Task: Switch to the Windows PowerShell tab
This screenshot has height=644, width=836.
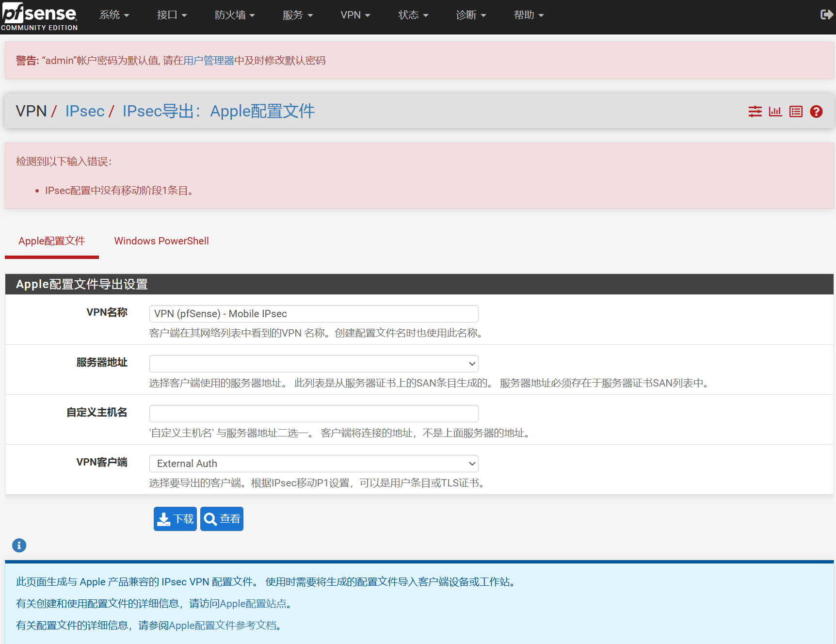Action: 161,241
